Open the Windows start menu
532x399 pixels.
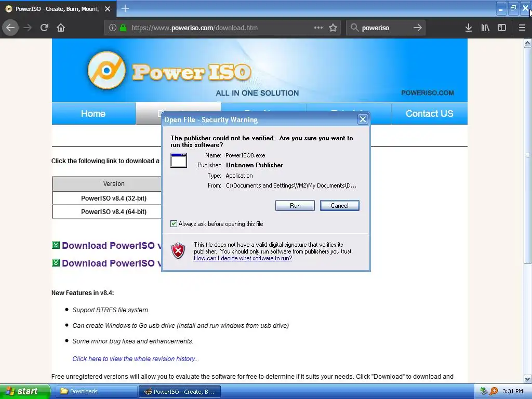tap(25, 391)
